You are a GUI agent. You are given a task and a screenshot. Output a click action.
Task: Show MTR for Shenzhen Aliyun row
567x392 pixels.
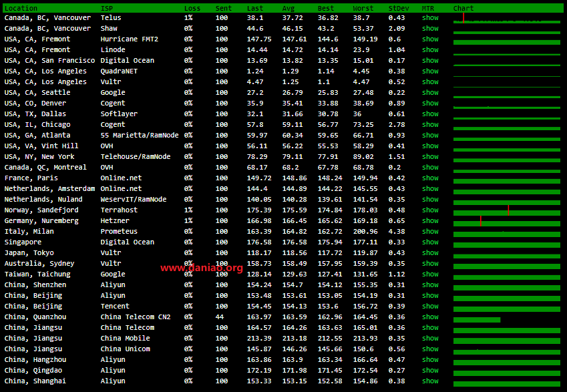coord(430,284)
